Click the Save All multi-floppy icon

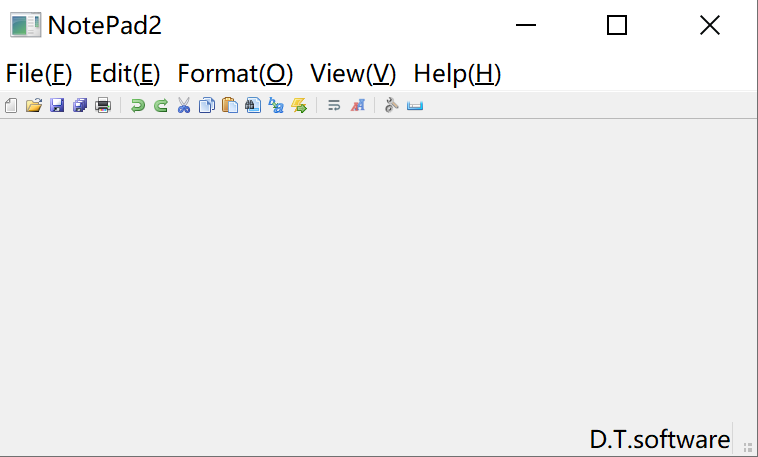click(x=80, y=105)
